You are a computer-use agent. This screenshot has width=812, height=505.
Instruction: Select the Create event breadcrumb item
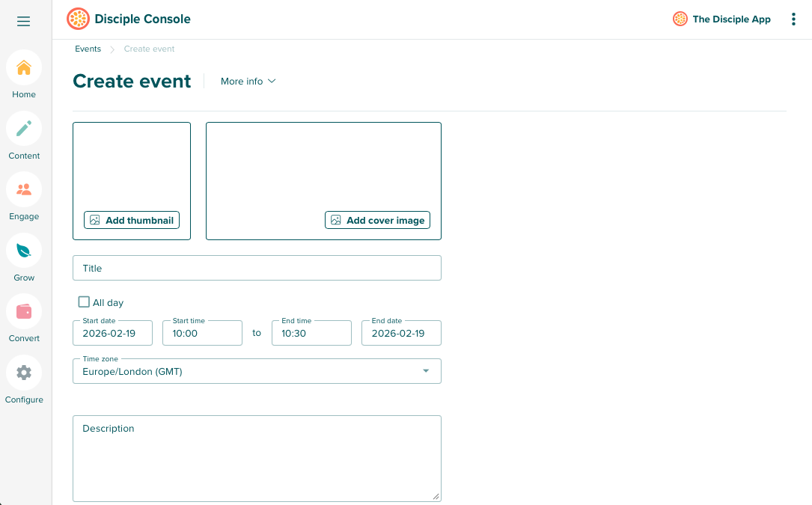[x=149, y=48]
